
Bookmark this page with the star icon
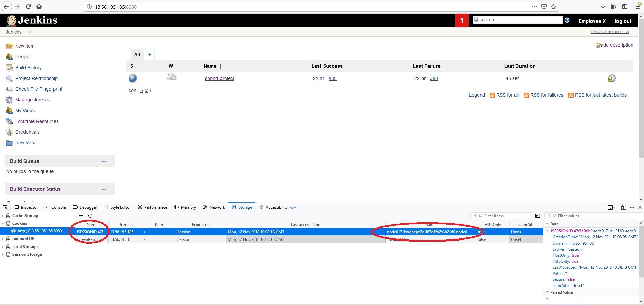553,7
